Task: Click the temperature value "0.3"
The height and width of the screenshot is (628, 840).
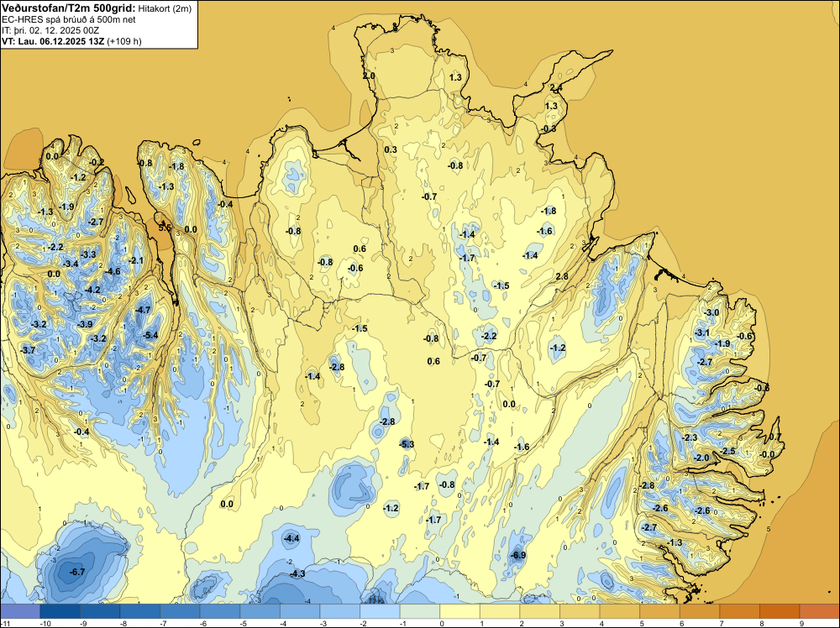Action: point(391,149)
